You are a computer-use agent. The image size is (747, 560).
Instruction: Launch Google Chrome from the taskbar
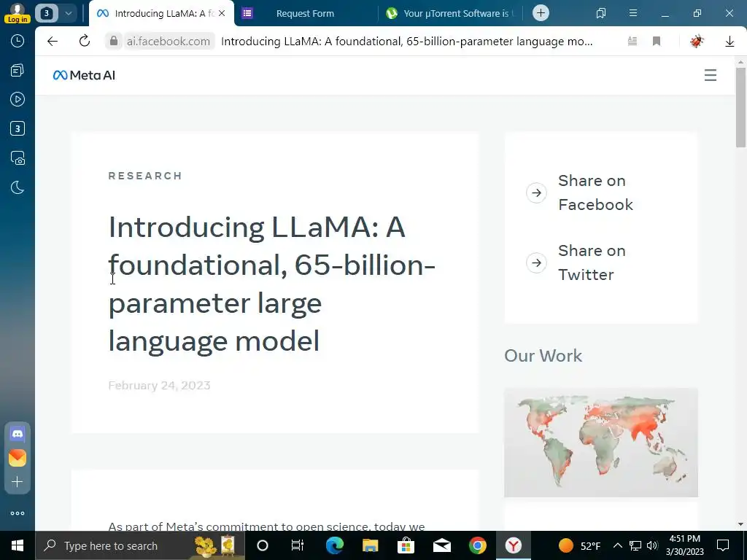point(477,545)
